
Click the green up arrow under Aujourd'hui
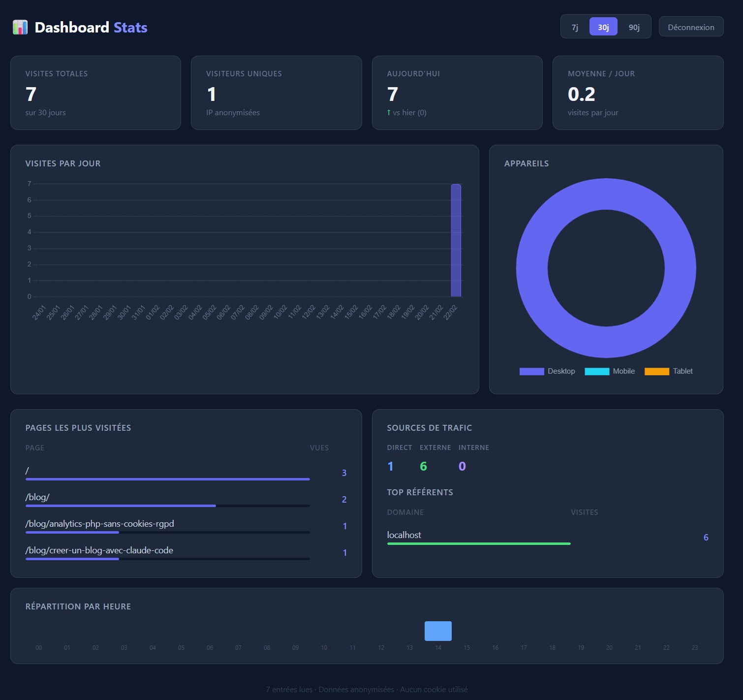point(389,113)
